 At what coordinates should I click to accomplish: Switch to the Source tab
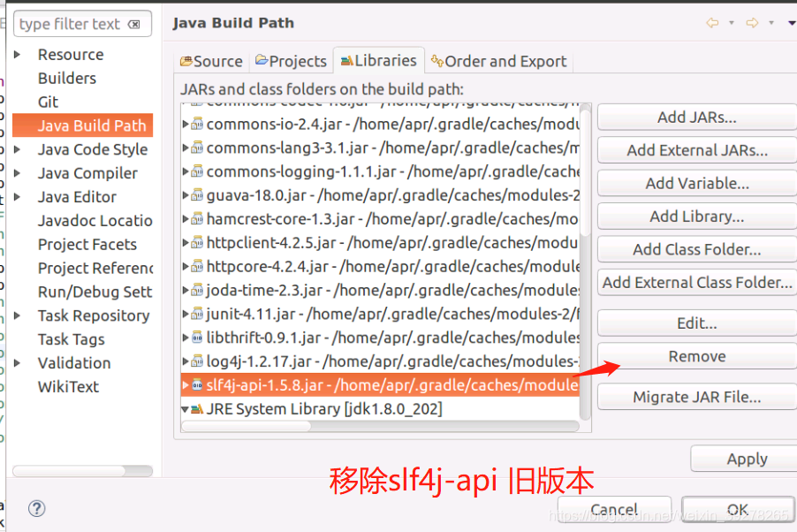[211, 61]
